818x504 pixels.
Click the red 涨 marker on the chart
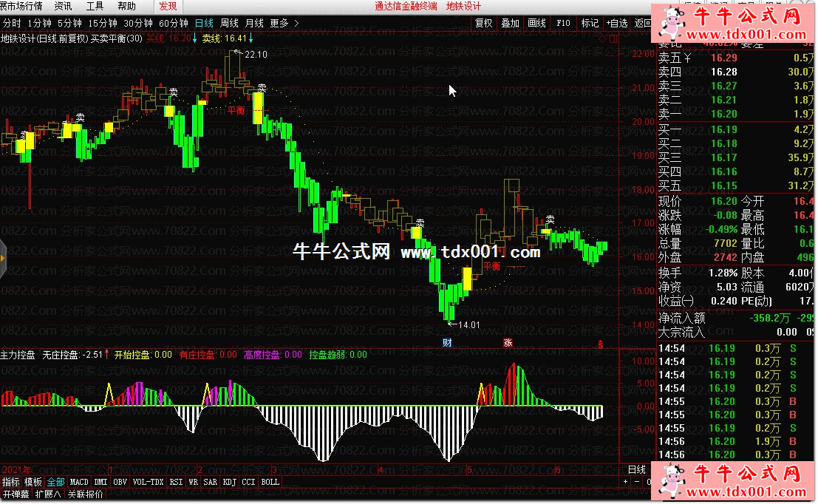[508, 342]
